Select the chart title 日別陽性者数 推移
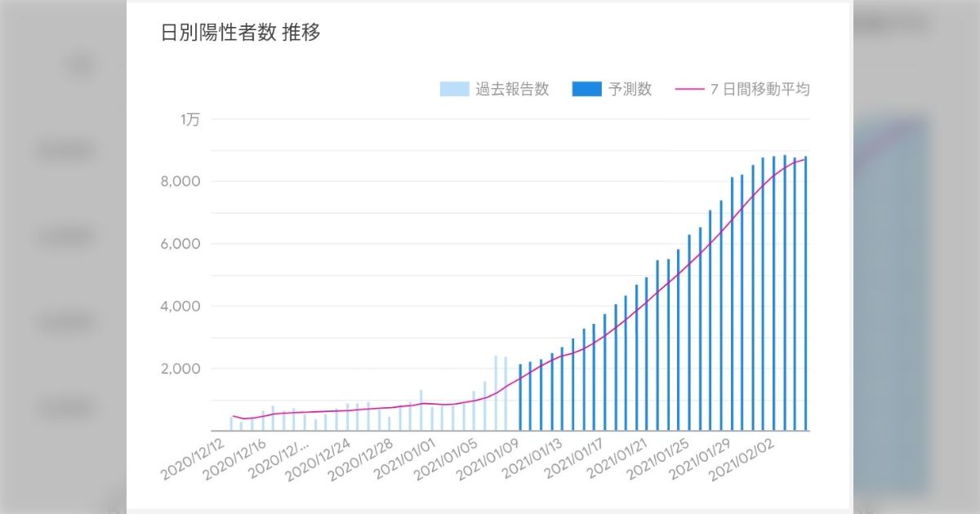 tap(241, 33)
